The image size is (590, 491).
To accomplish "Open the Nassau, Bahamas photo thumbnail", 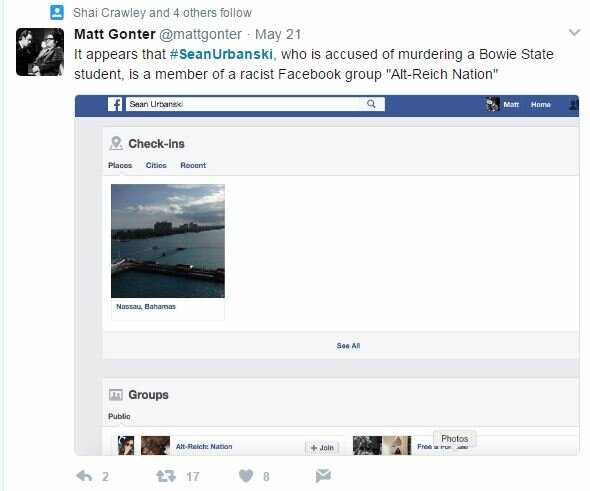I will tap(168, 241).
